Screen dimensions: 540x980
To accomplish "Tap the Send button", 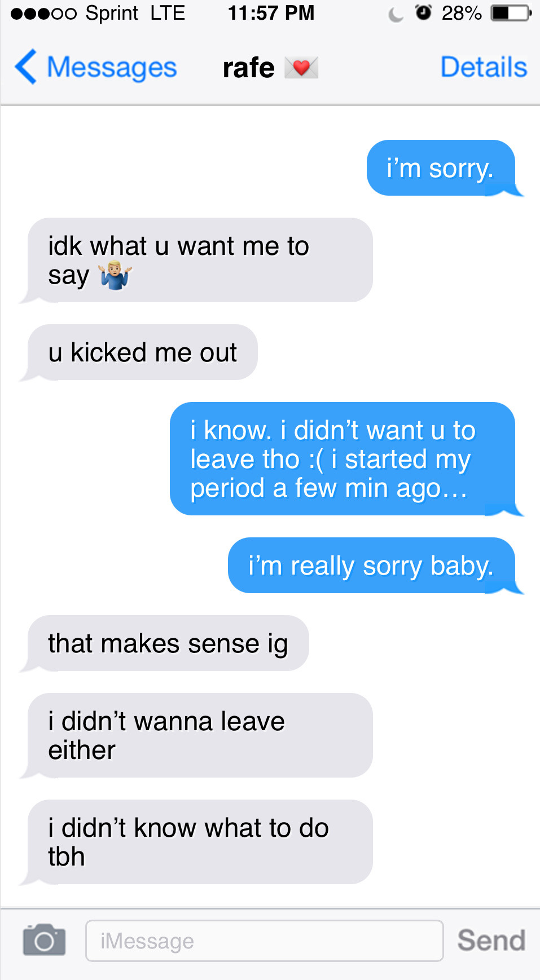I will [x=491, y=940].
